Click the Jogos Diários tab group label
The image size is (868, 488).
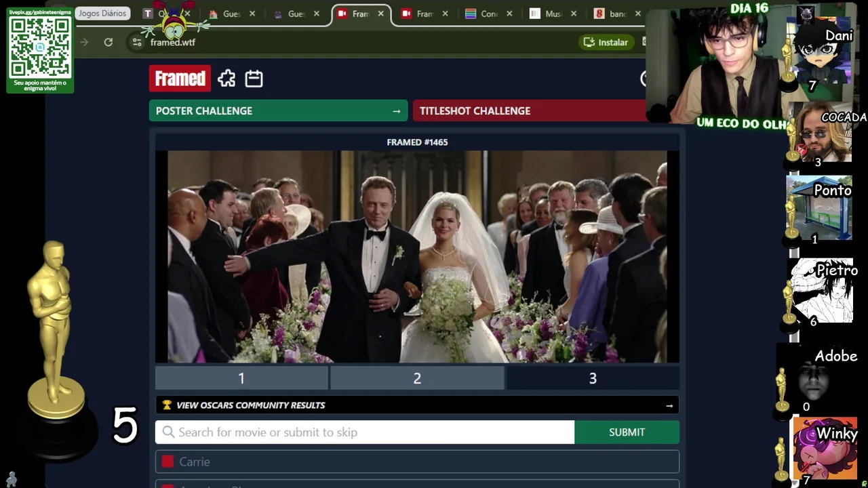pyautogui.click(x=102, y=14)
